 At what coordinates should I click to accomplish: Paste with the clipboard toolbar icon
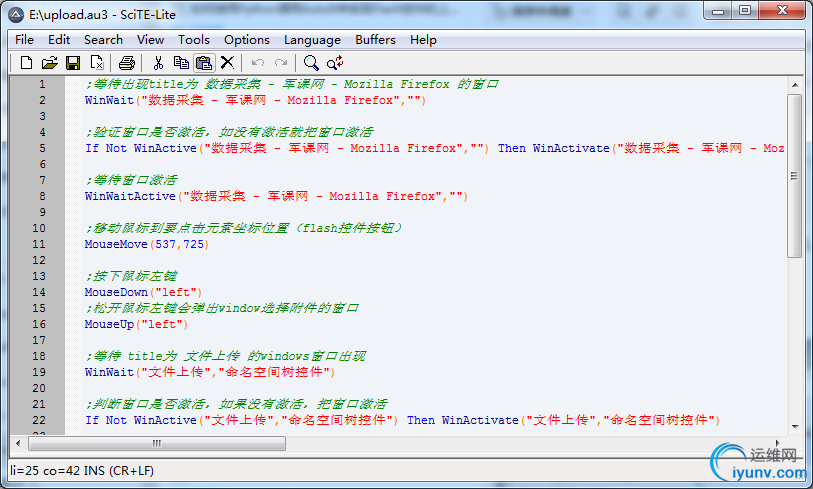pos(204,63)
